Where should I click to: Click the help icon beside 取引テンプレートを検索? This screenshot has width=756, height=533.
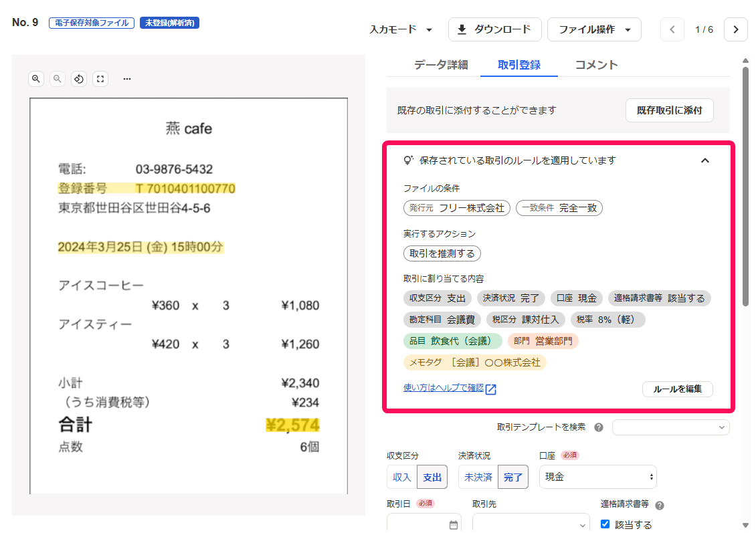(x=599, y=427)
